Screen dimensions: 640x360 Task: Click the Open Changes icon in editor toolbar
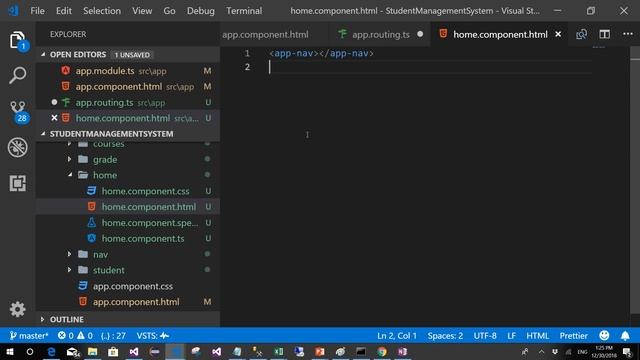581,34
